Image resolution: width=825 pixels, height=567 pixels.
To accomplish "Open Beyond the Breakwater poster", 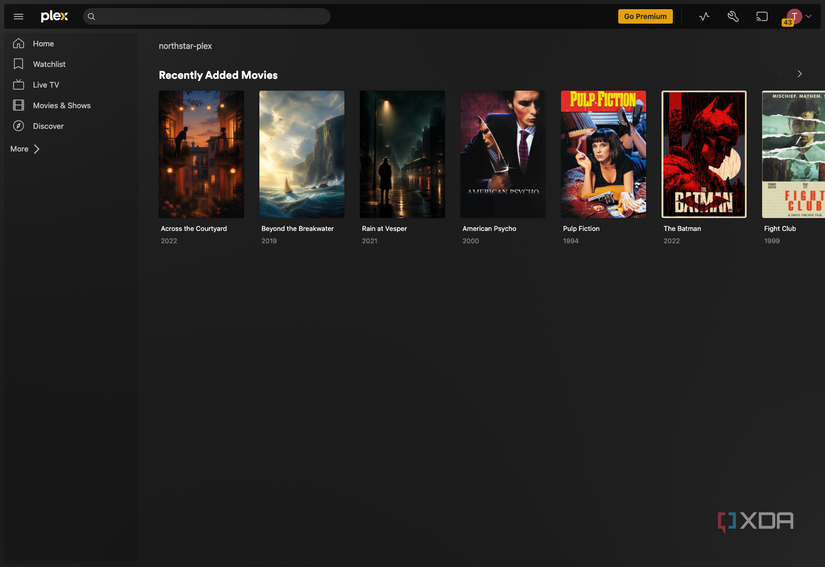I will point(301,154).
